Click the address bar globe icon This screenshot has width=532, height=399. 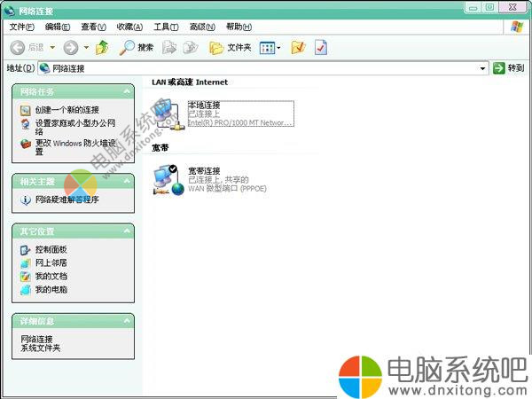(44, 68)
